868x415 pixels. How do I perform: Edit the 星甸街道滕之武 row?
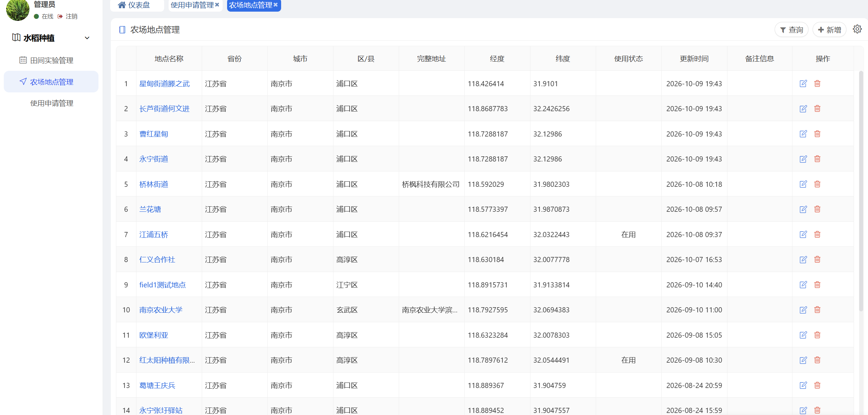coord(803,83)
